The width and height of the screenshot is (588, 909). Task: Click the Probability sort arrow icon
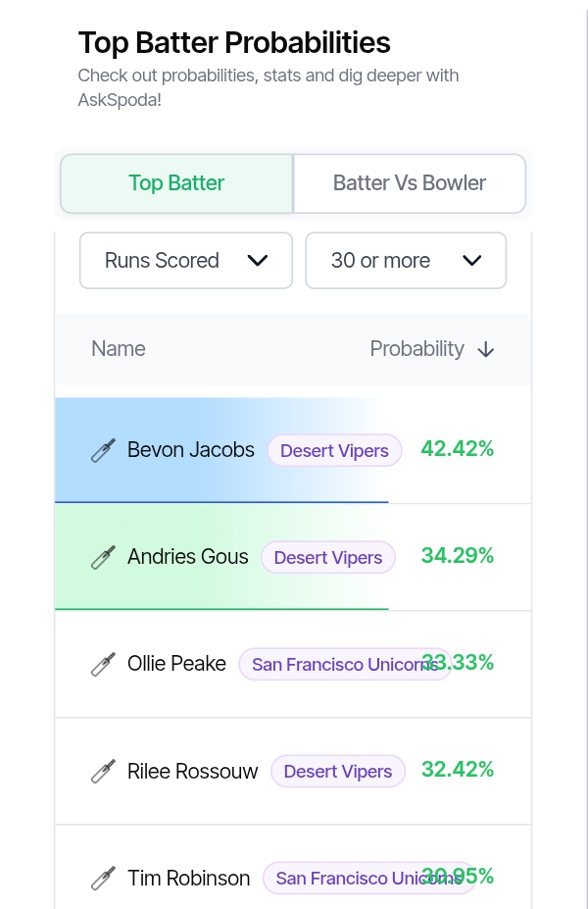(x=485, y=349)
